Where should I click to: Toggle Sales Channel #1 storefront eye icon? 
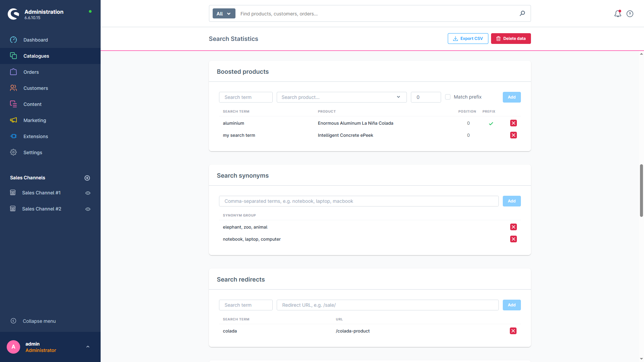[x=88, y=193]
